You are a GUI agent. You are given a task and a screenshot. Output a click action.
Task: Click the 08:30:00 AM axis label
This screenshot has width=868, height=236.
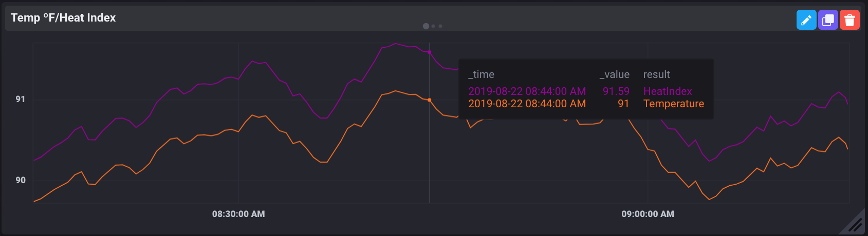(x=238, y=214)
